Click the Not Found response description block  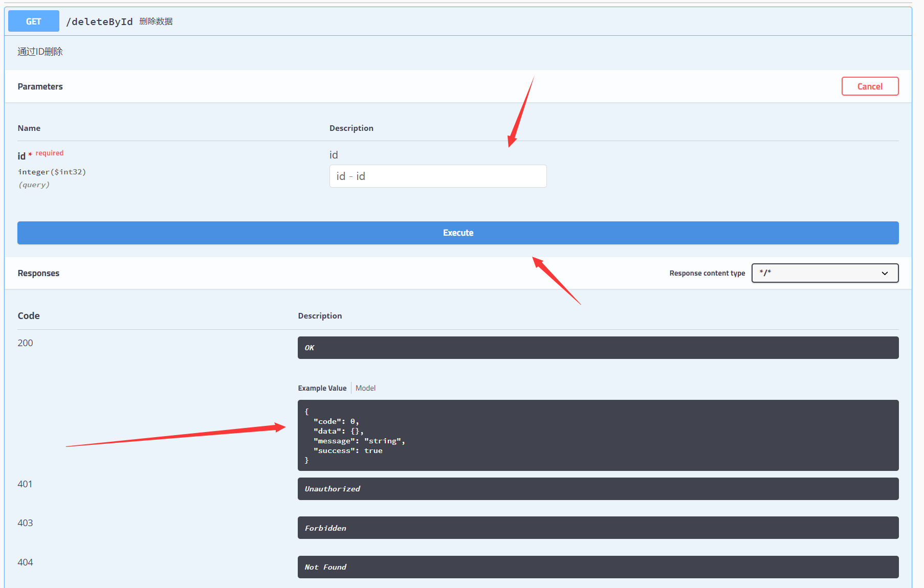click(x=598, y=567)
